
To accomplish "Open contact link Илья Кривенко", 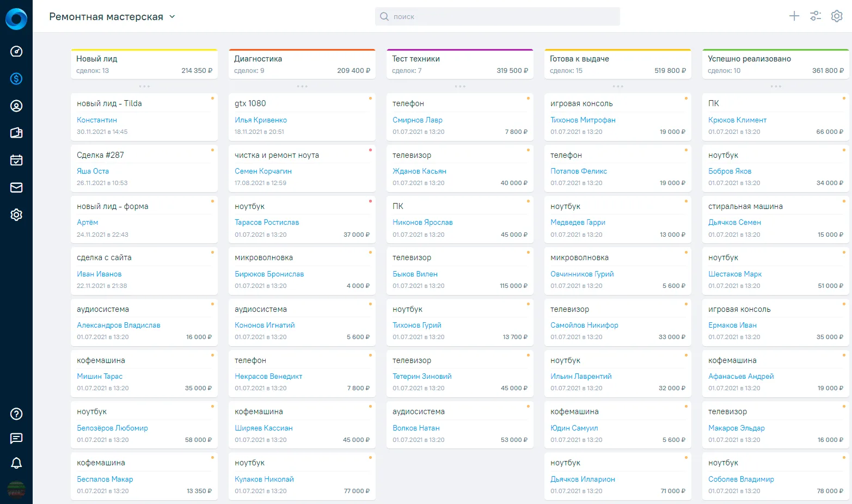I will click(x=261, y=120).
